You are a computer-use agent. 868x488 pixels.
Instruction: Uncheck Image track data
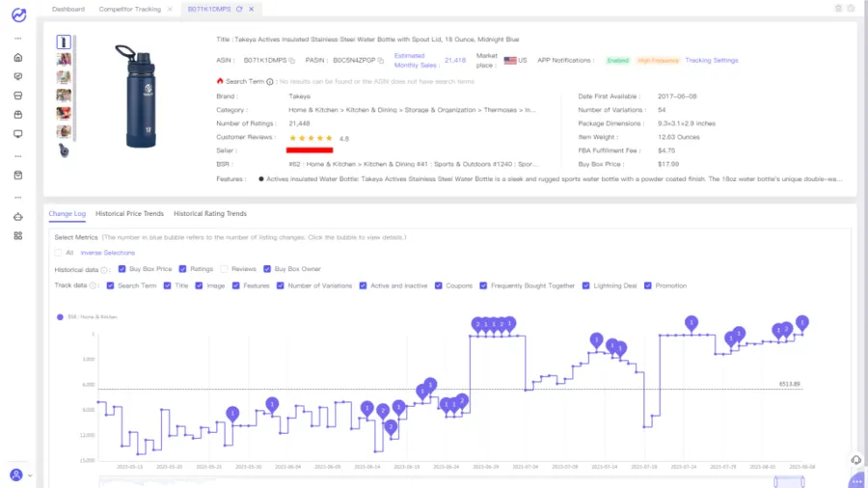click(x=199, y=285)
